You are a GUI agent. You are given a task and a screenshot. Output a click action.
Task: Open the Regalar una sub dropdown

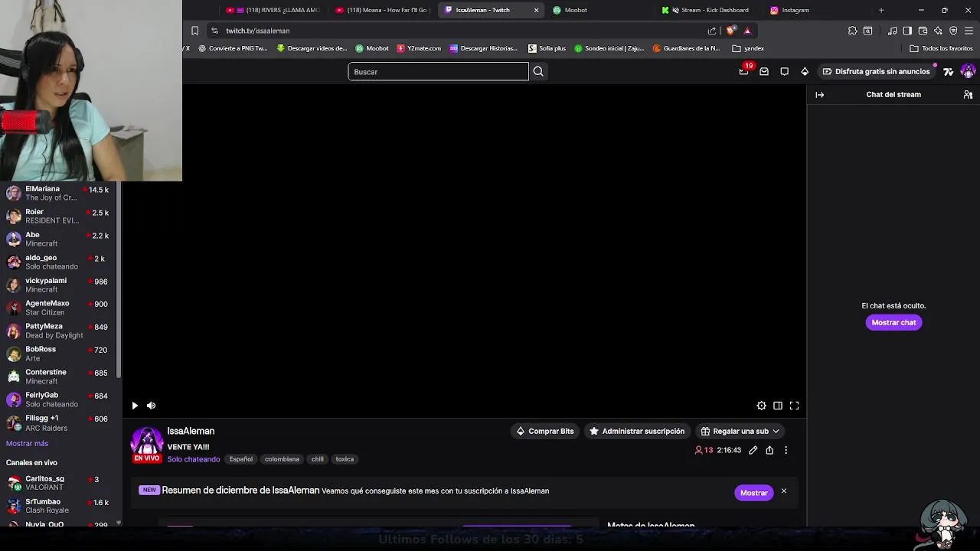[740, 431]
